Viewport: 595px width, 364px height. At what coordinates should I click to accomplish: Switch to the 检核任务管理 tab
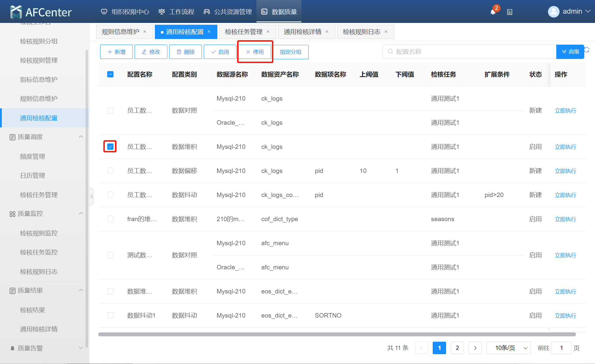point(244,32)
